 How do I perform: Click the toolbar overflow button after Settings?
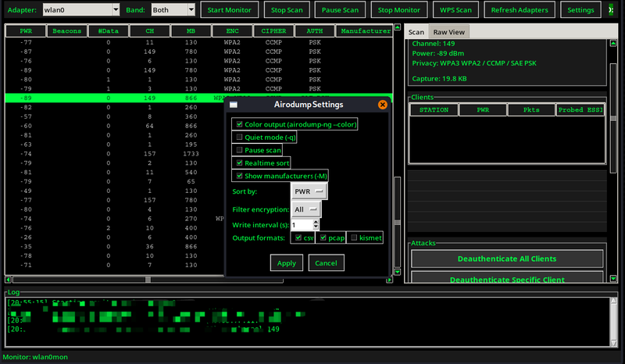[611, 9]
